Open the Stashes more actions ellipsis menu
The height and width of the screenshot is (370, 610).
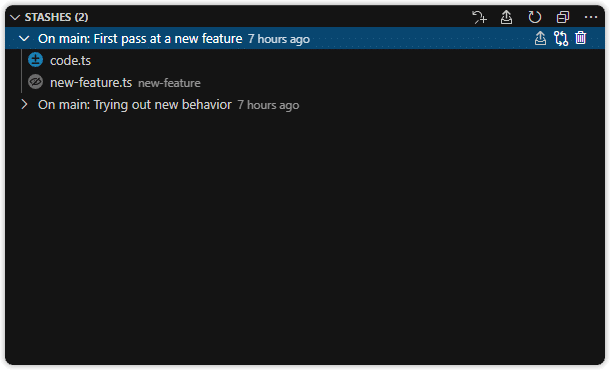pyautogui.click(x=591, y=17)
